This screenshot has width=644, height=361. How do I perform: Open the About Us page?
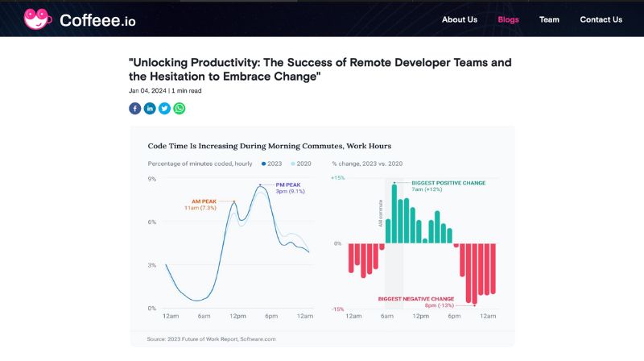tap(459, 19)
